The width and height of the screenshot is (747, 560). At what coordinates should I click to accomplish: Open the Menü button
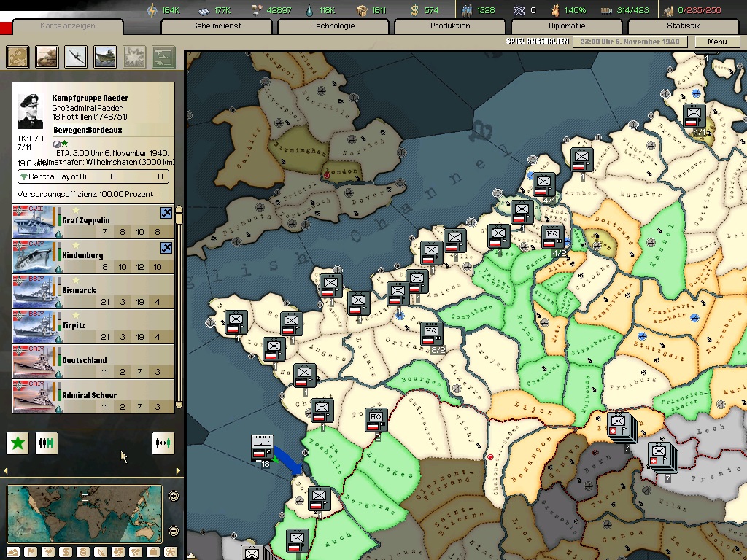[717, 42]
